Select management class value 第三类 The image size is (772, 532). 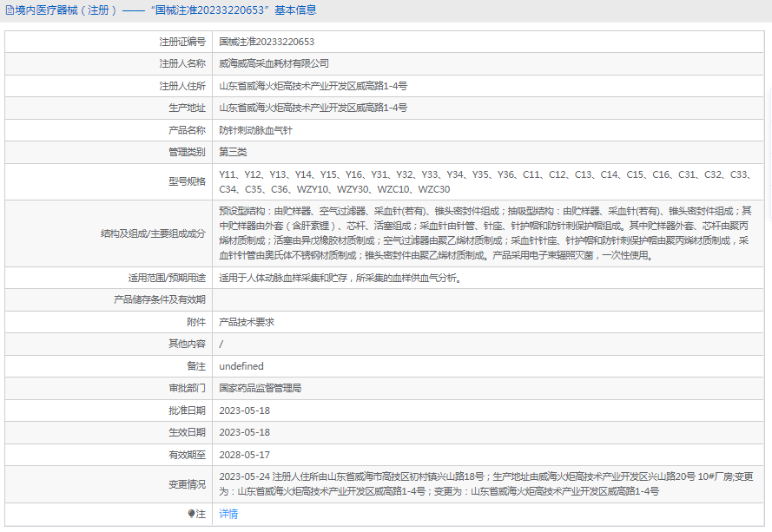pos(233,152)
